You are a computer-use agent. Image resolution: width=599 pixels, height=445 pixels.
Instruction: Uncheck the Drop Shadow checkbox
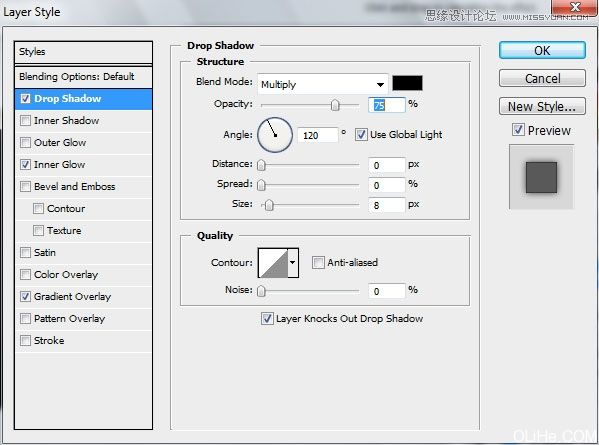25,99
